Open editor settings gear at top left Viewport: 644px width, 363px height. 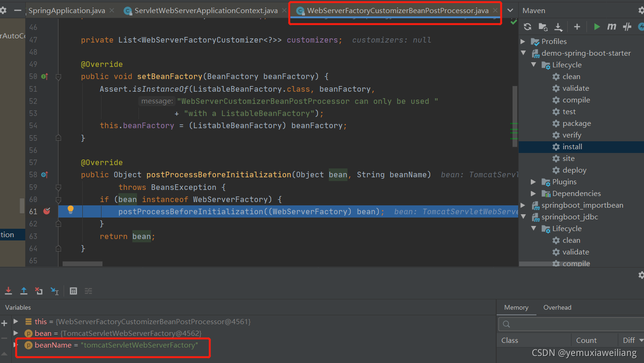[x=3, y=10]
